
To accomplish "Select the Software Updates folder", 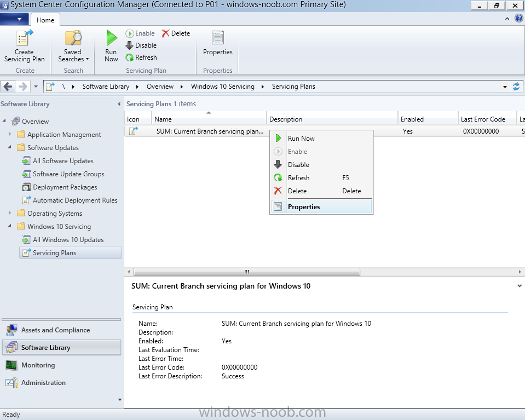I will pos(48,148).
